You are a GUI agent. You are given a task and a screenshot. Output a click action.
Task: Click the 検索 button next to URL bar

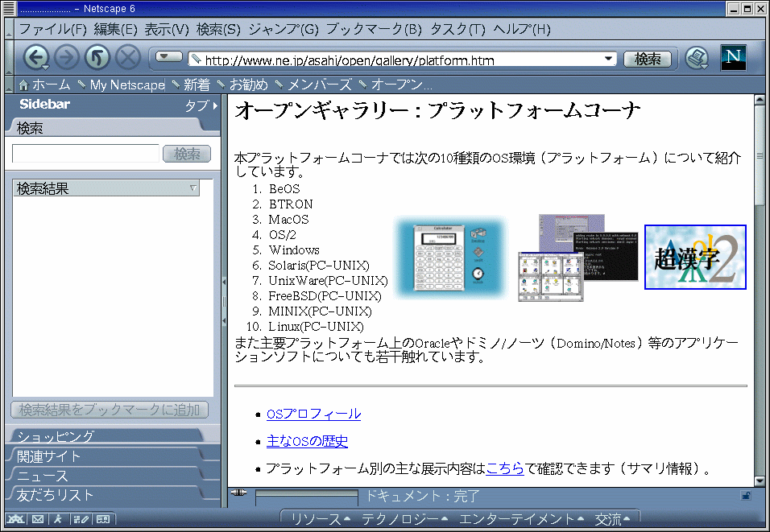click(648, 59)
